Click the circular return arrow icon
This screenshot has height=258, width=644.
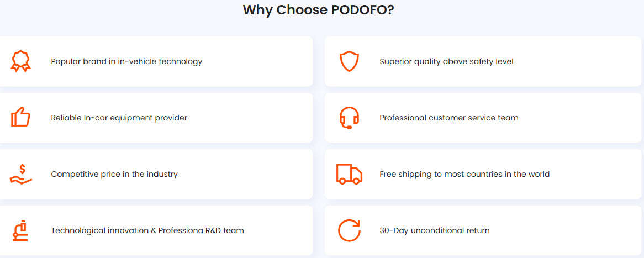pyautogui.click(x=349, y=230)
